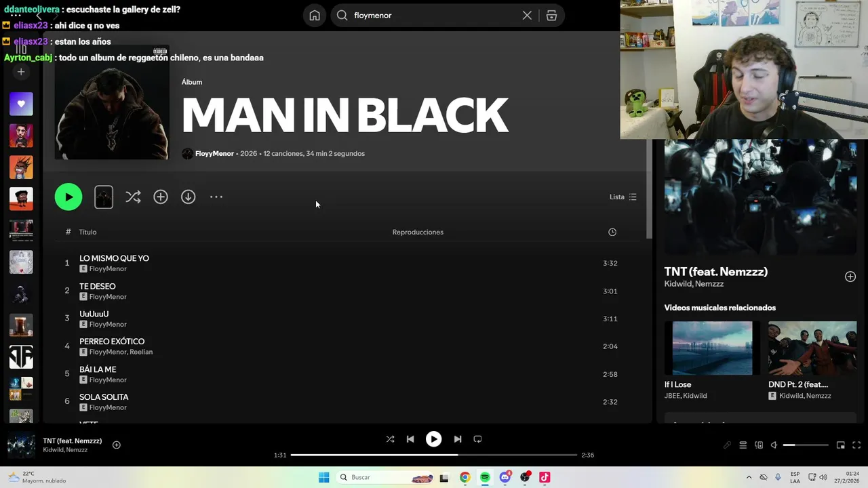Show lyrics with the microphone icon

(x=727, y=445)
